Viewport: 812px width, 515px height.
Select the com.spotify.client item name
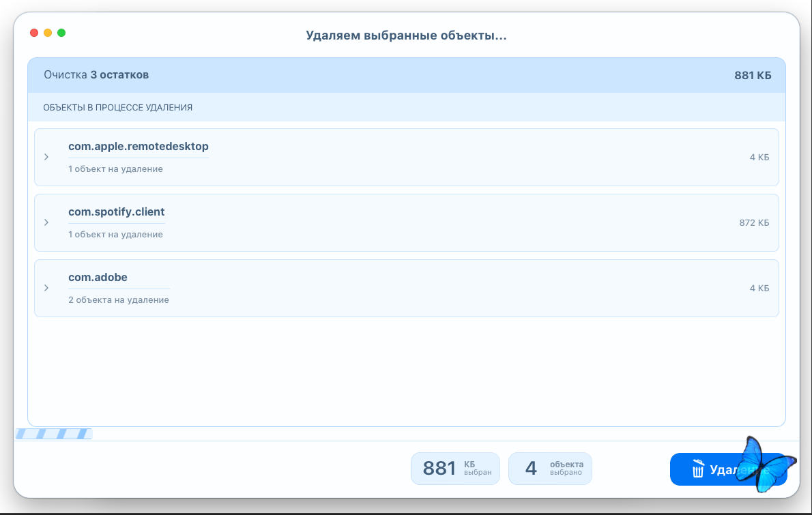click(x=116, y=212)
